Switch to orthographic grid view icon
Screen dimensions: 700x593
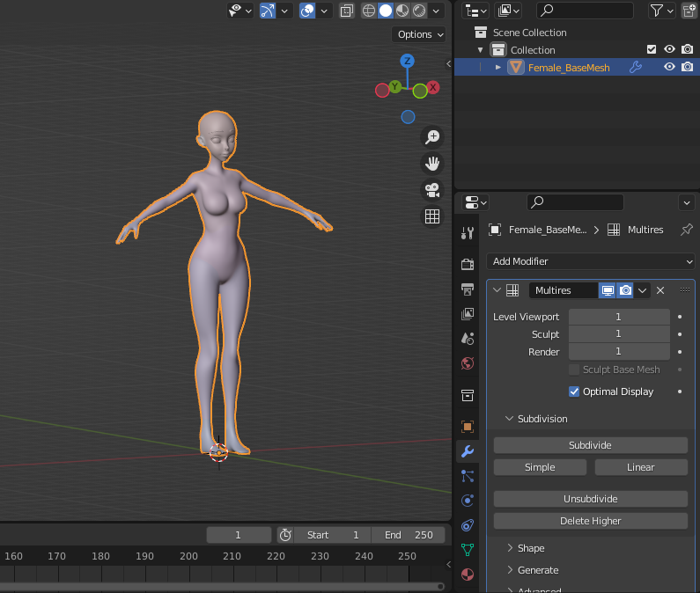pyautogui.click(x=432, y=216)
